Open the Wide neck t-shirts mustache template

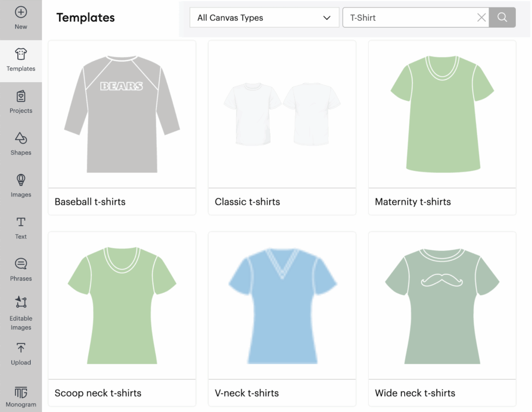(442, 305)
